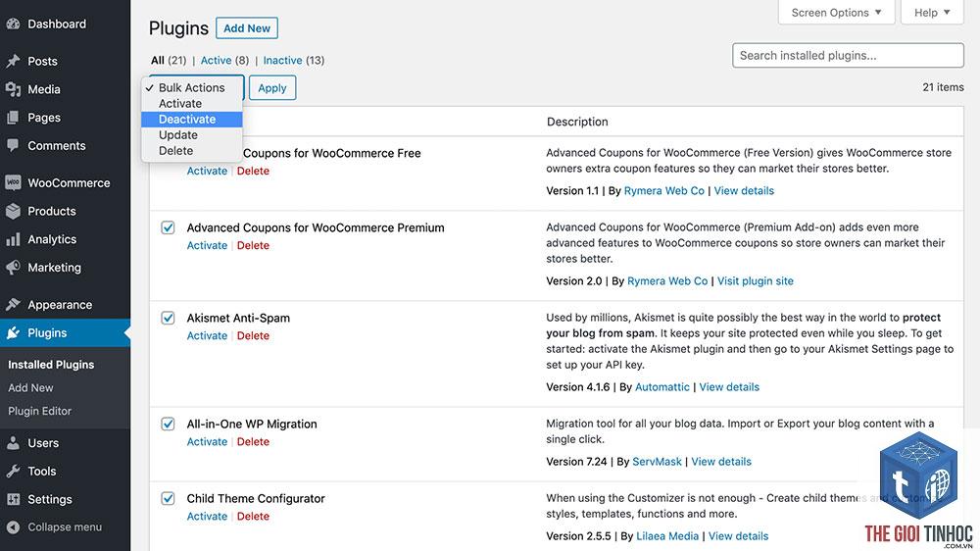Choose Activate from bulk actions list
The image size is (980, 551).
[x=192, y=104]
